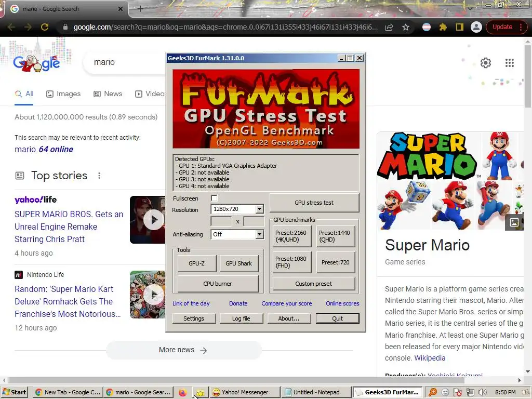Open the Chrome profile avatar
This screenshot has height=399, width=532.
(476, 27)
